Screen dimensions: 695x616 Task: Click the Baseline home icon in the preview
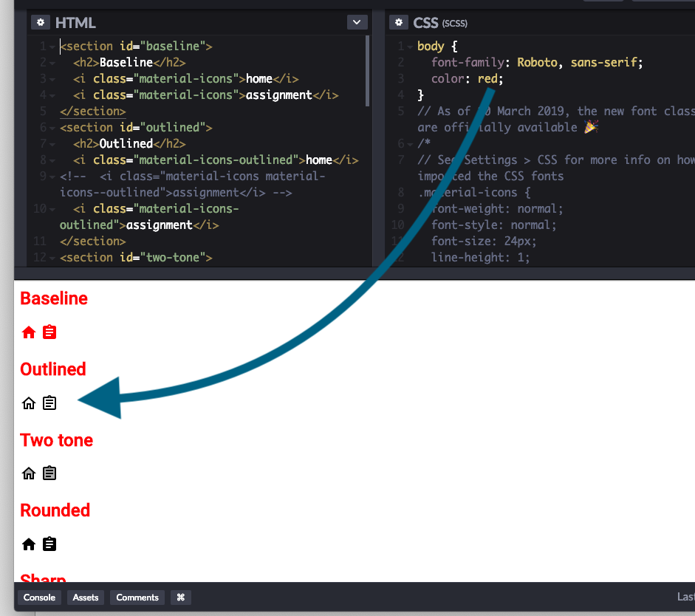tap(28, 332)
